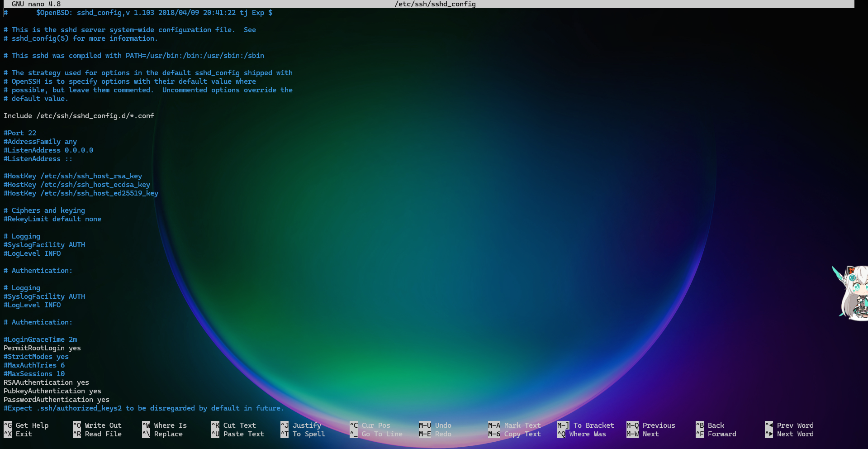This screenshot has width=868, height=449.
Task: Place cursor on PasswordAuthentication yes line
Action: point(57,400)
